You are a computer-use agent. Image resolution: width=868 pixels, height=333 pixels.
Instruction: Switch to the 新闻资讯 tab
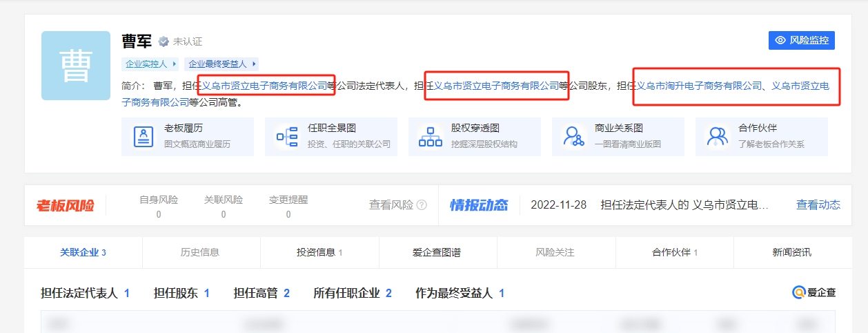tap(792, 252)
